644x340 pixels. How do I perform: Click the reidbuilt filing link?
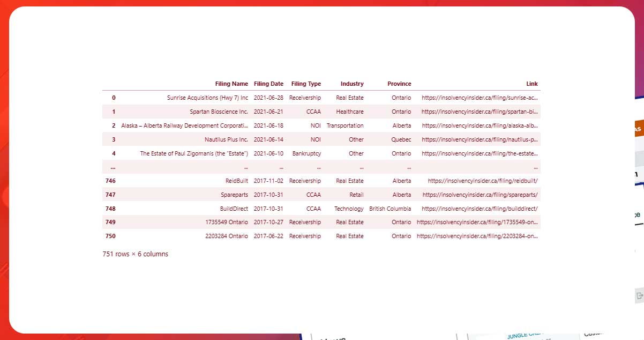483,181
